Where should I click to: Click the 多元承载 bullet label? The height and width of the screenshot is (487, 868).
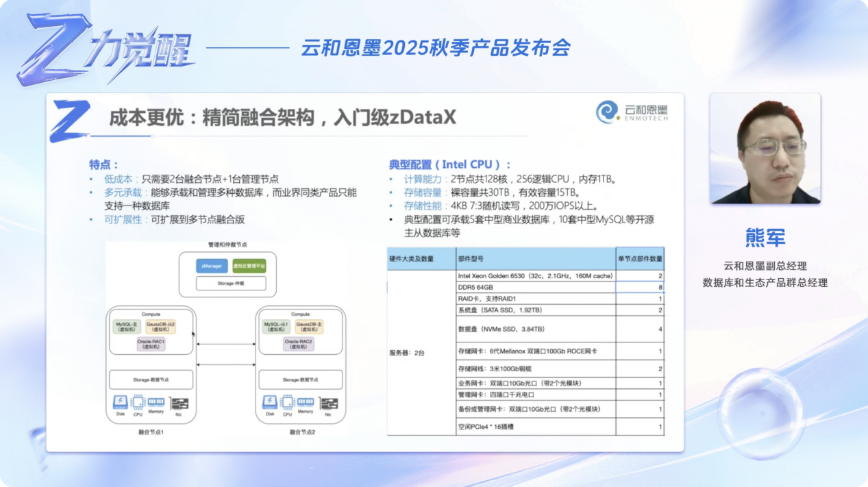(x=125, y=192)
